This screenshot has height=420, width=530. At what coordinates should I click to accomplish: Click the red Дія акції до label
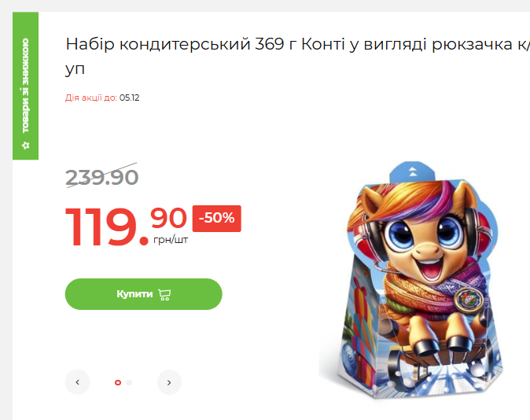click(91, 98)
